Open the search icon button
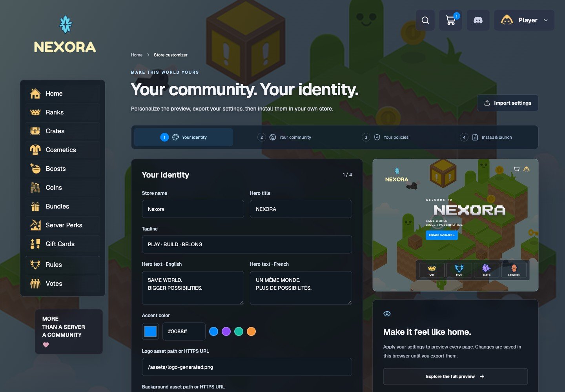This screenshot has width=565, height=392. click(x=425, y=20)
